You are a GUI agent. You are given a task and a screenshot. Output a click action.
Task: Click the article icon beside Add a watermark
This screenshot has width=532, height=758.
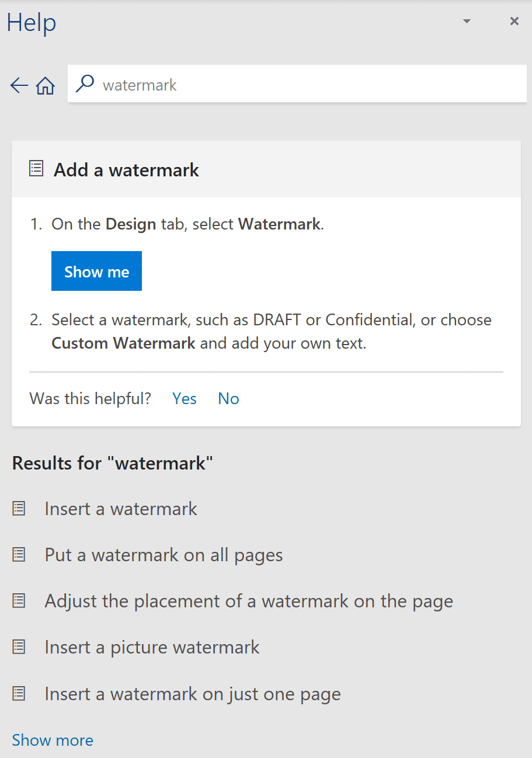pyautogui.click(x=36, y=169)
